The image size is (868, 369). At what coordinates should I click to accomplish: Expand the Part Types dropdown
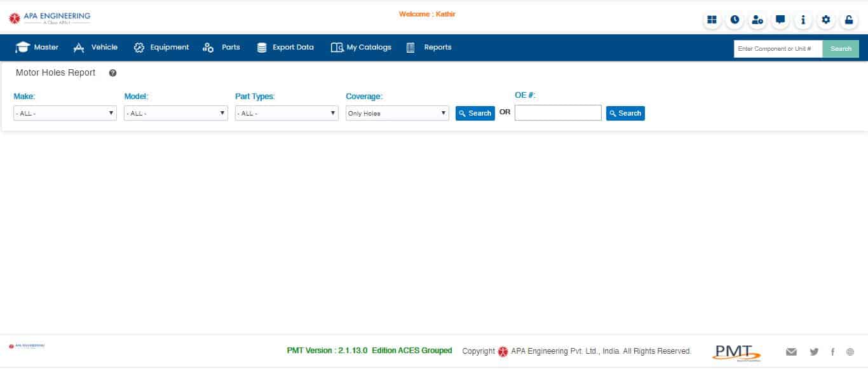tap(287, 113)
